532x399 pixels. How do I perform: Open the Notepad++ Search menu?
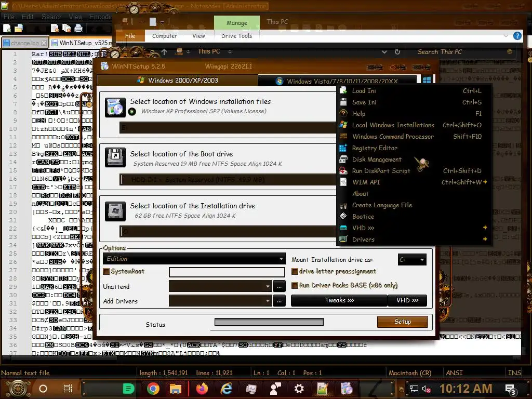(51, 17)
